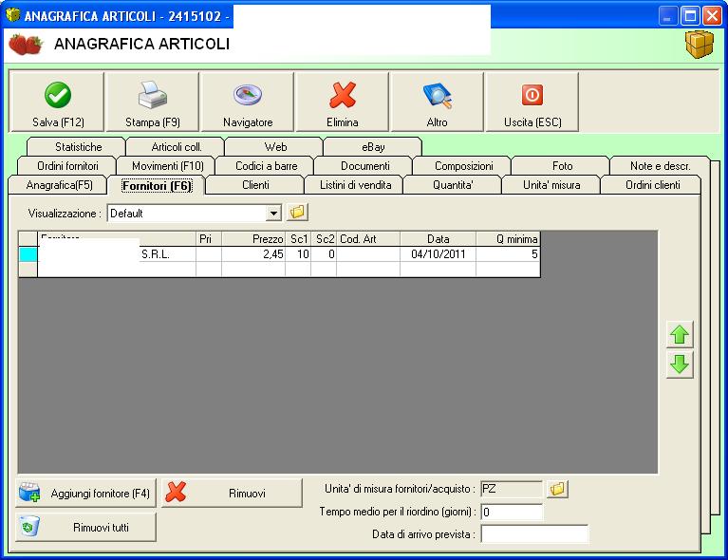Open the Altro magnifier icon
The height and width of the screenshot is (560, 728).
(x=438, y=96)
